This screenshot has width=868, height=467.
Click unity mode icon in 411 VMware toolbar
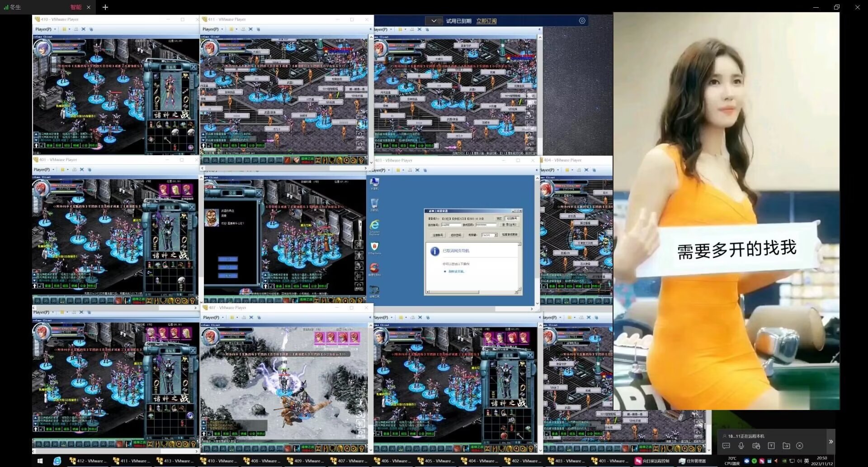click(x=259, y=29)
